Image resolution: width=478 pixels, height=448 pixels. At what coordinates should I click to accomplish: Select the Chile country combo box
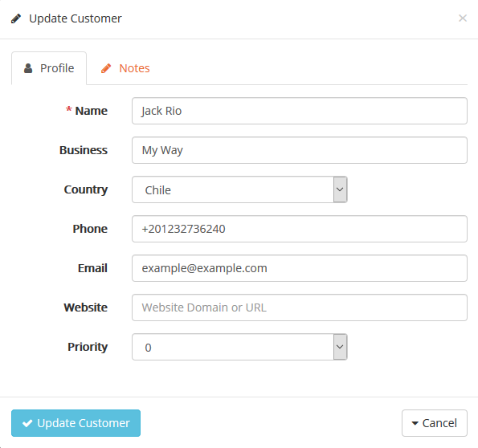239,189
